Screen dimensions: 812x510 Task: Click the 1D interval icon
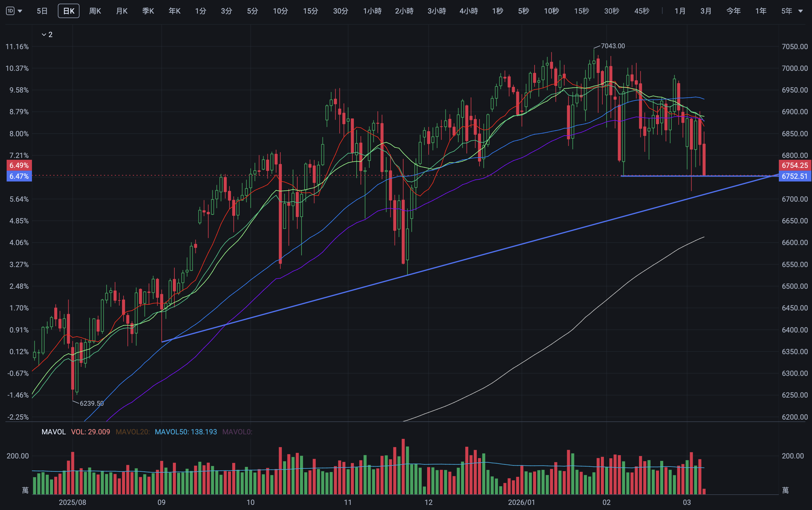click(x=10, y=11)
